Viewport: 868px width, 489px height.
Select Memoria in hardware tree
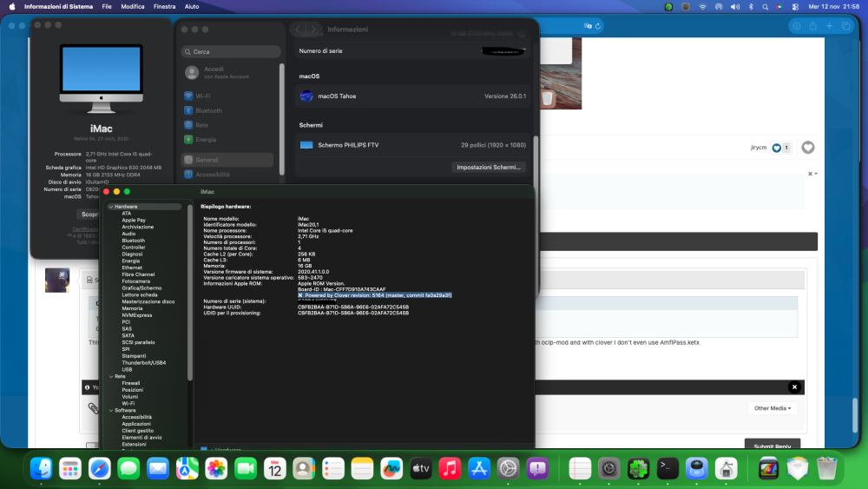click(132, 308)
